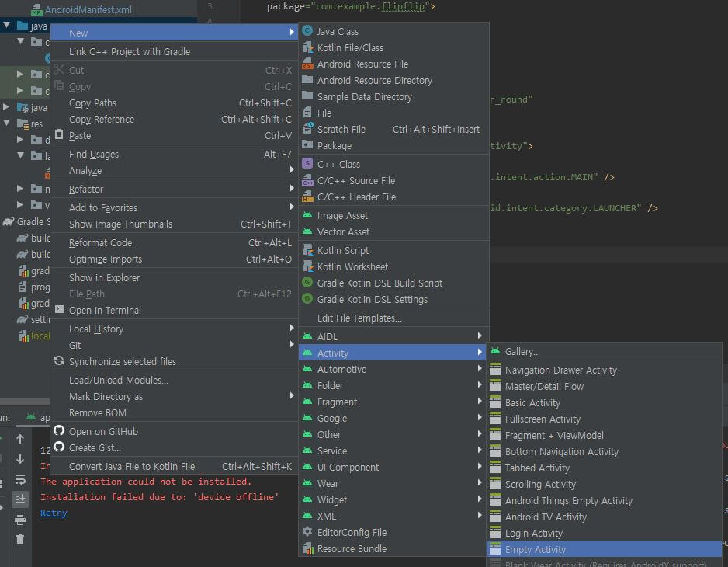The width and height of the screenshot is (728, 567).
Task: Click Edit File Templates...
Action: [393, 318]
